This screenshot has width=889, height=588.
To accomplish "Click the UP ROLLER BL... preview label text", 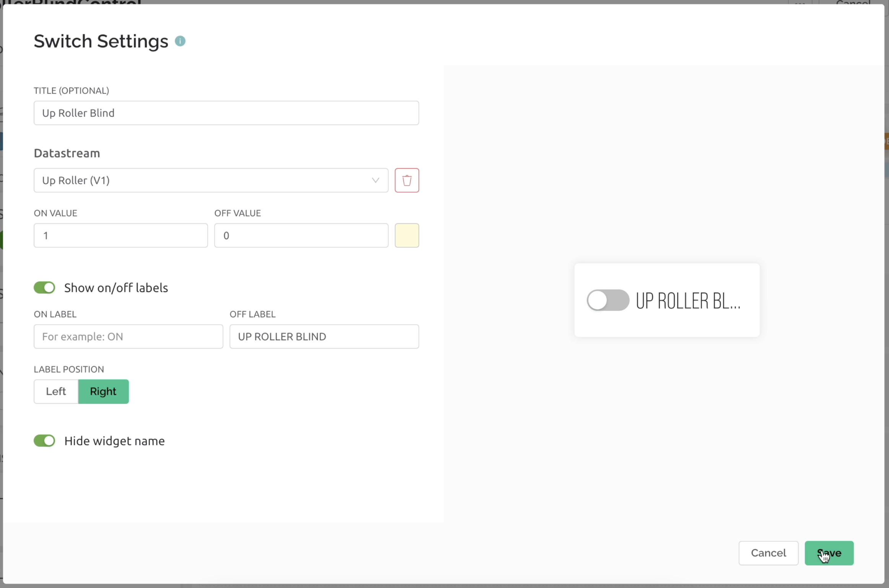I will point(688,301).
